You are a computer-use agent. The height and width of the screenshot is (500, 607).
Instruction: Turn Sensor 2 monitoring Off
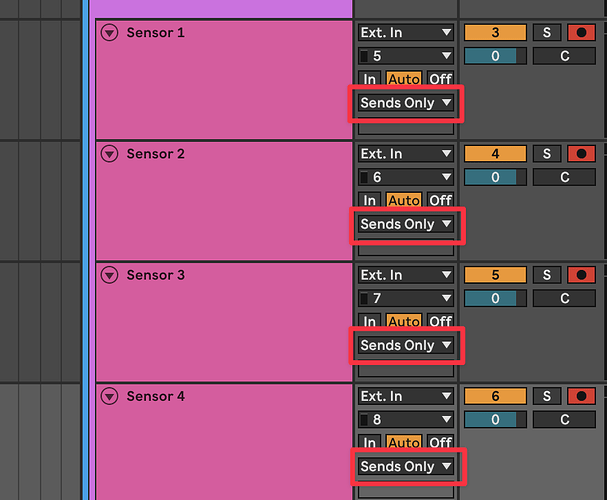coord(440,200)
